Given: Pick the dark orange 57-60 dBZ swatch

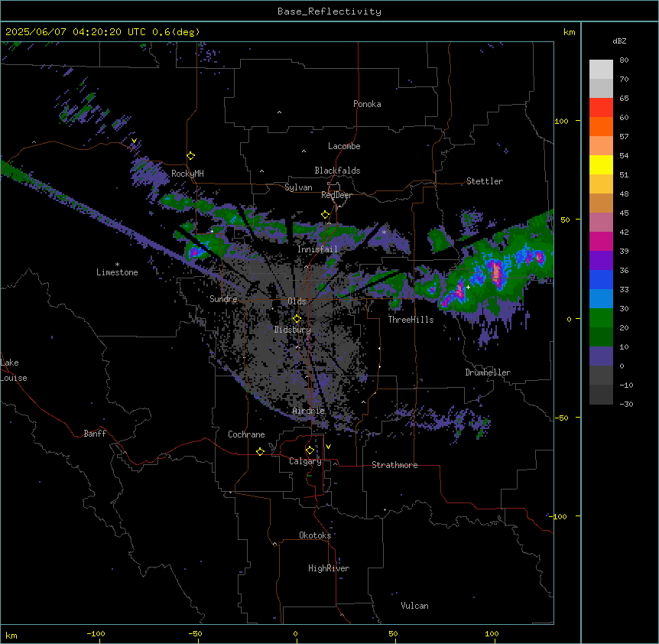Looking at the screenshot, I should [601, 127].
